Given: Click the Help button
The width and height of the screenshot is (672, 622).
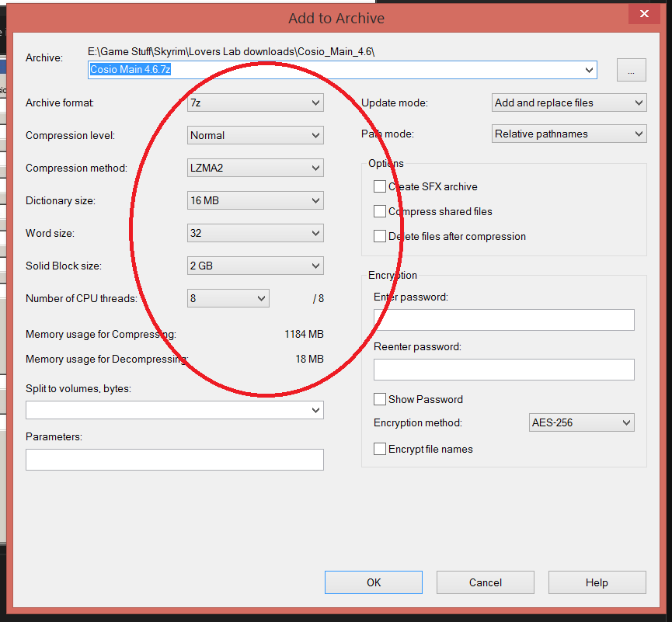Looking at the screenshot, I should click(x=597, y=582).
